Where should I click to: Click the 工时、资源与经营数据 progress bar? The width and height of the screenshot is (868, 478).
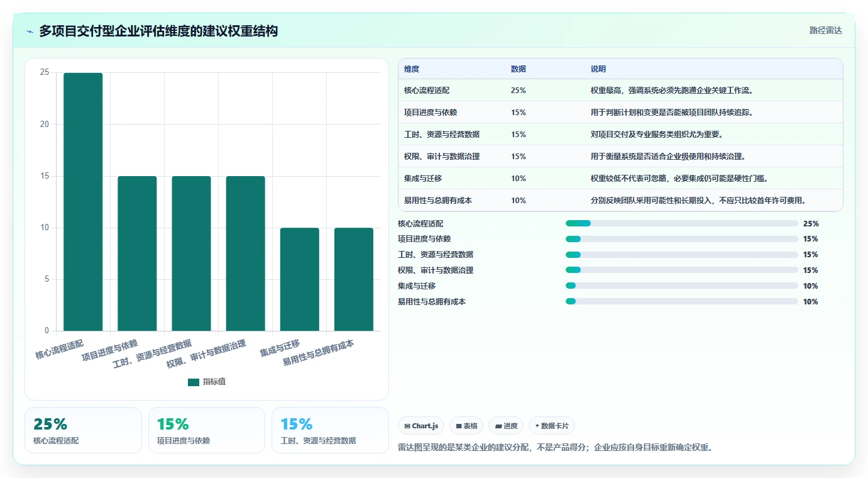[x=681, y=255]
